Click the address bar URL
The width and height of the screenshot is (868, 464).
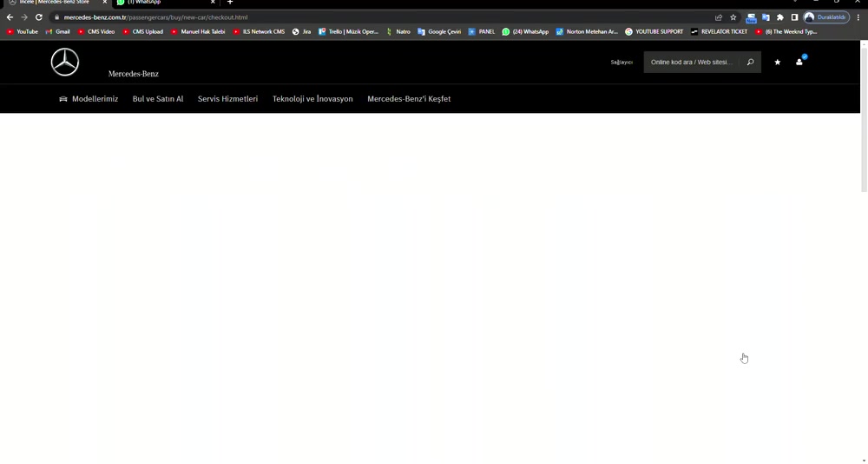click(x=155, y=17)
